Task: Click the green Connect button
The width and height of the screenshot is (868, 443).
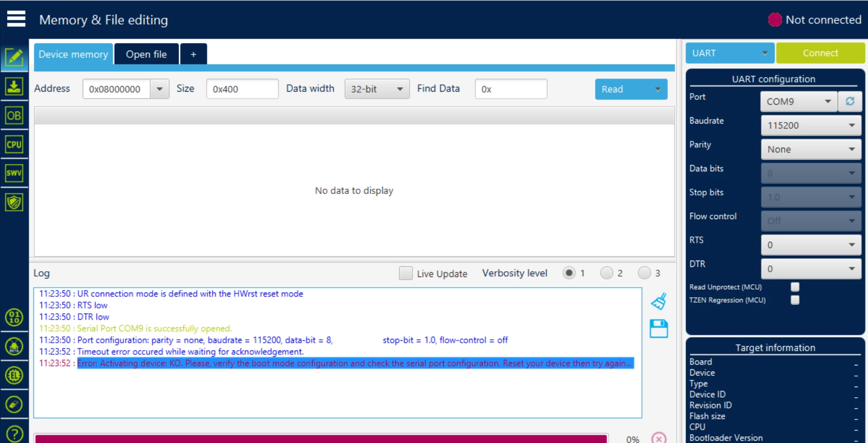Action: point(820,53)
